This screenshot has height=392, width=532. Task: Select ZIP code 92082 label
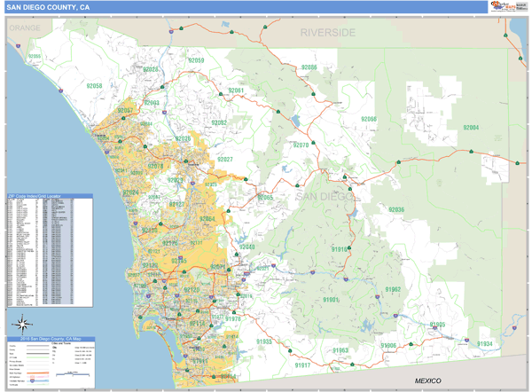point(219,122)
